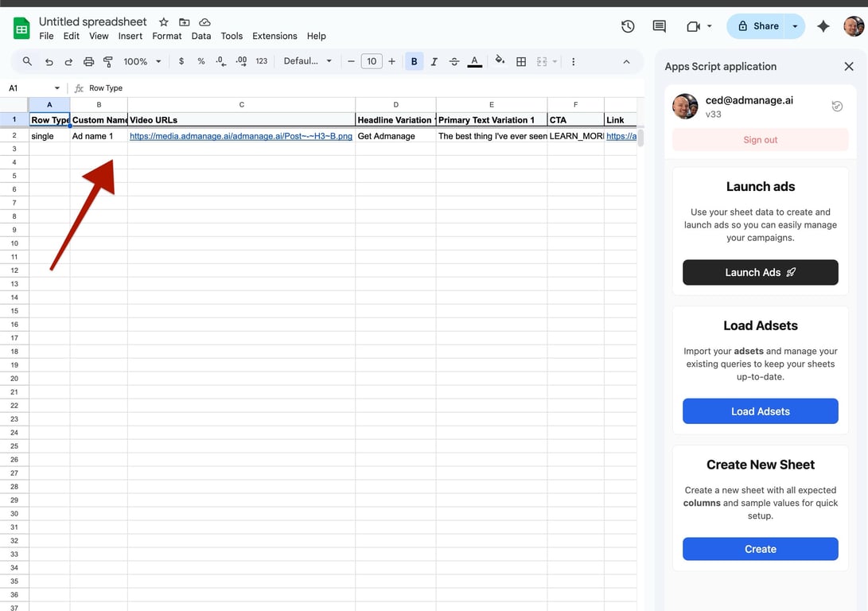This screenshot has width=868, height=611.
Task: Open the font family dropdown
Action: (308, 61)
